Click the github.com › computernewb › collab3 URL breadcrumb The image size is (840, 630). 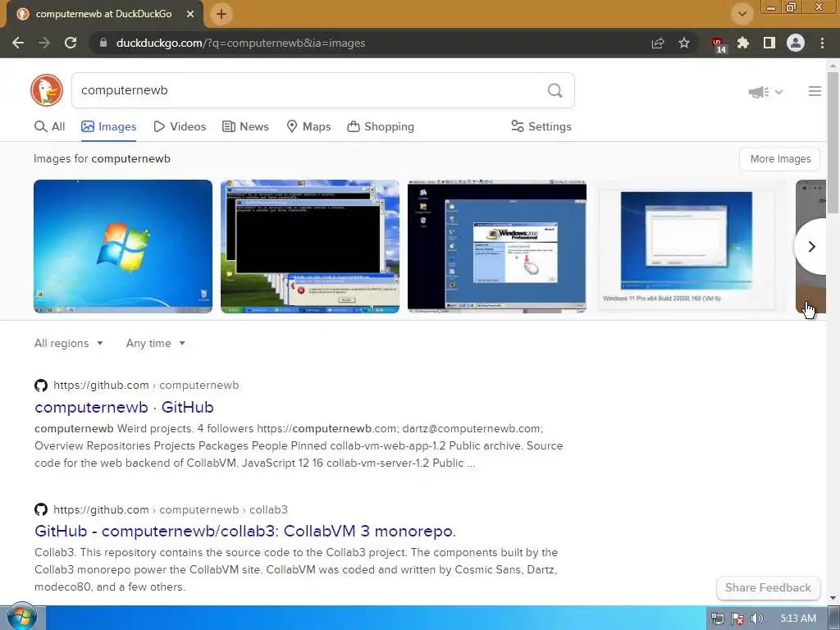171,509
